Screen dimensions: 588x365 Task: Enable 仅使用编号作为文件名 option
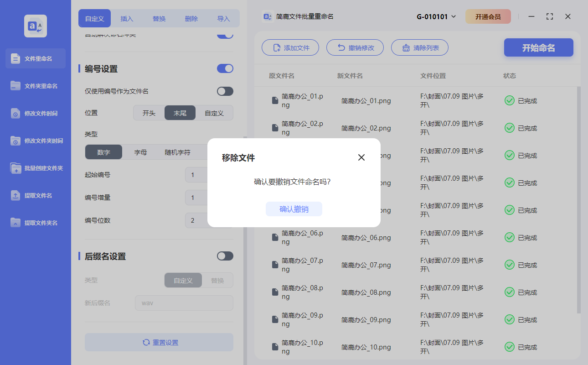[x=224, y=91]
